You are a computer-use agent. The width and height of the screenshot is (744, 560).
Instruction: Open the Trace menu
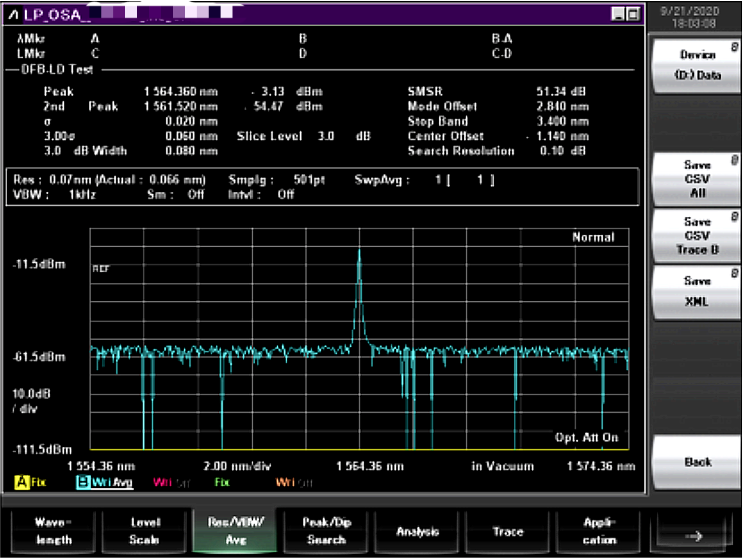(x=508, y=531)
